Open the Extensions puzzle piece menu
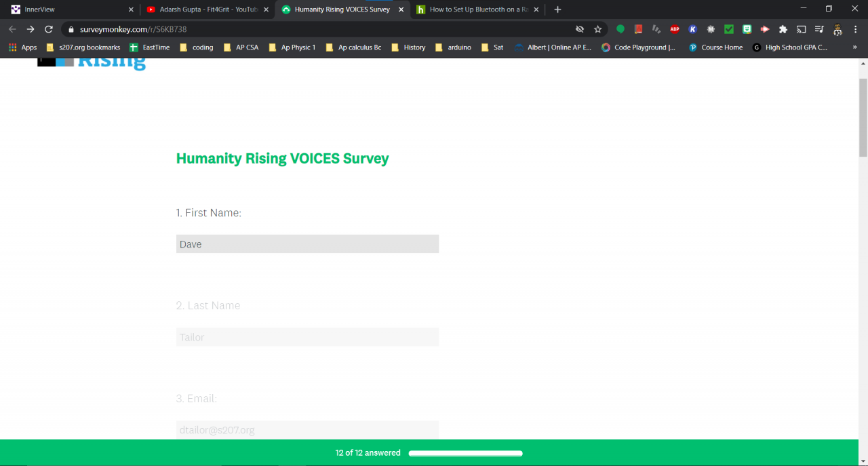Image resolution: width=868 pixels, height=466 pixels. (783, 29)
